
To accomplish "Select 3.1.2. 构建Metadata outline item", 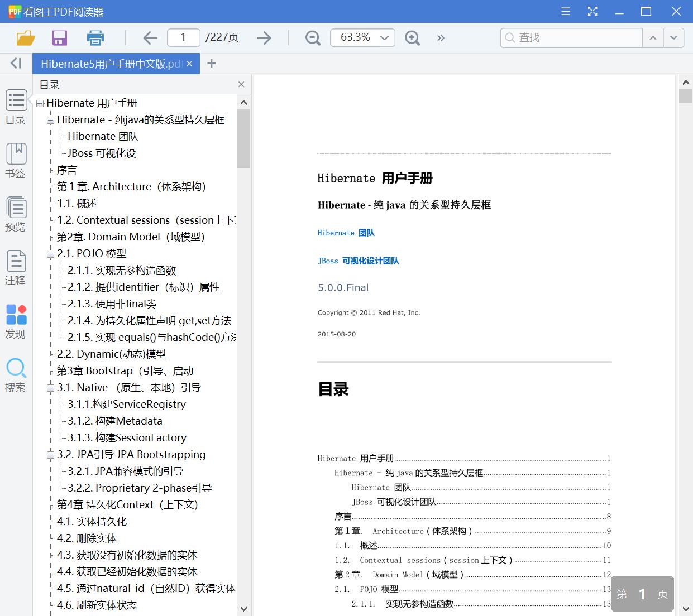I will point(114,421).
